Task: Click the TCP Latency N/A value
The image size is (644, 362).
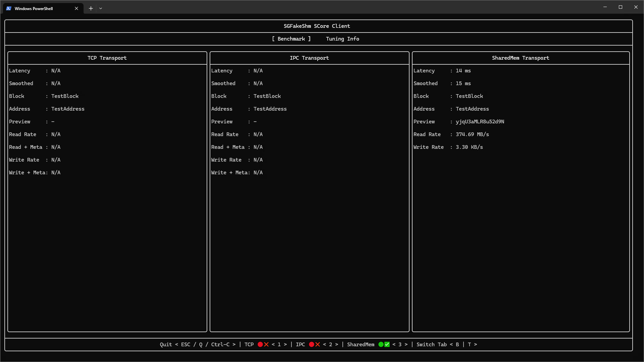Action: tap(56, 71)
